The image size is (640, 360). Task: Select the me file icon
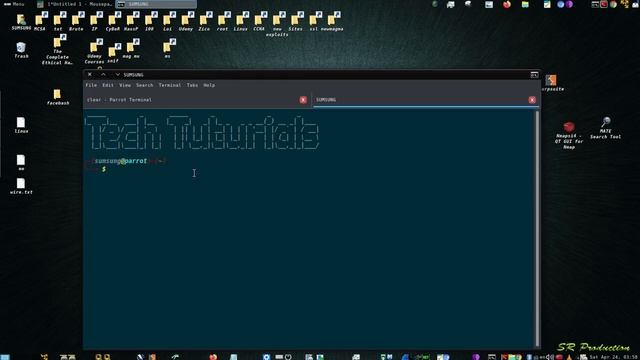[21, 162]
